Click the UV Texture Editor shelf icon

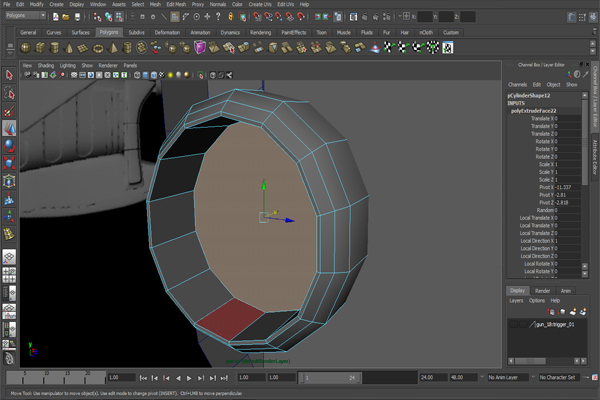[448, 48]
